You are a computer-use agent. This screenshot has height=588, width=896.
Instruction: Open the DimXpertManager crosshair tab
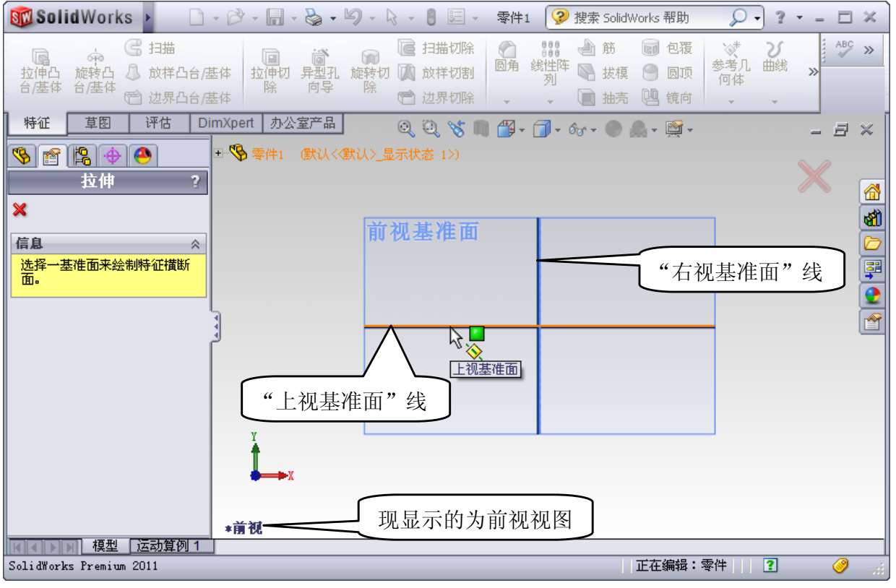(113, 156)
